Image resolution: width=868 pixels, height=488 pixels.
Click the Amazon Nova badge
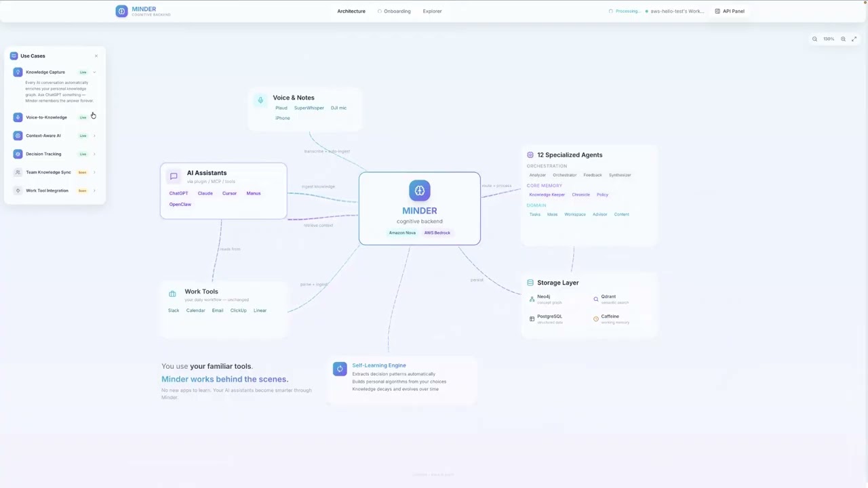(x=402, y=232)
